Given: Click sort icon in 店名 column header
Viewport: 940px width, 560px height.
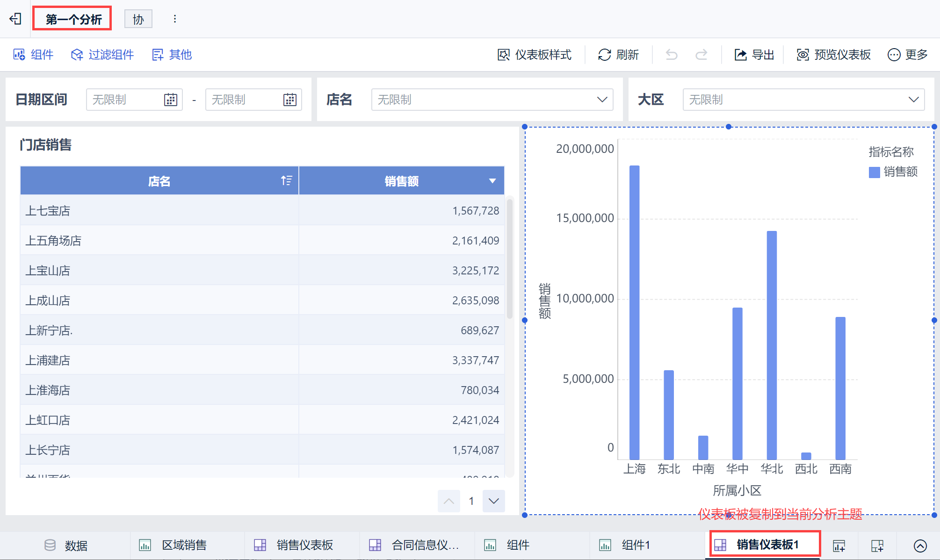Looking at the screenshot, I should pos(286,180).
